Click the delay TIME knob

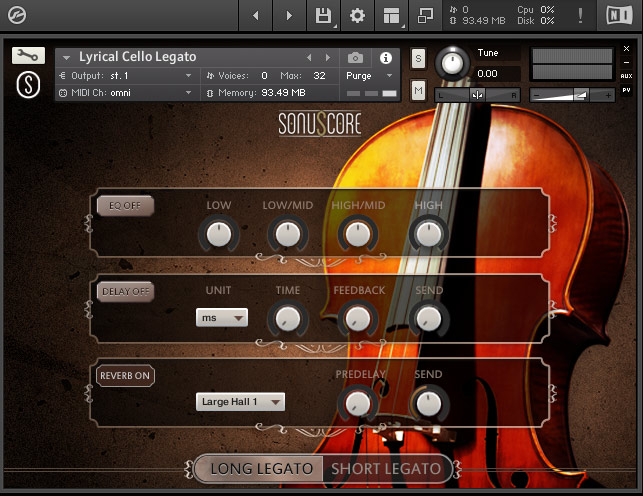coord(288,319)
